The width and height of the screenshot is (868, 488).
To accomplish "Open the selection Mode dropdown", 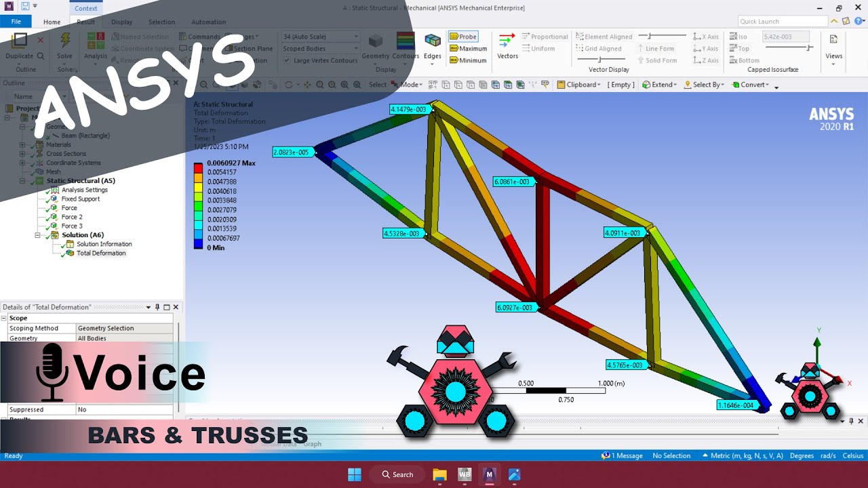I will 407,85.
